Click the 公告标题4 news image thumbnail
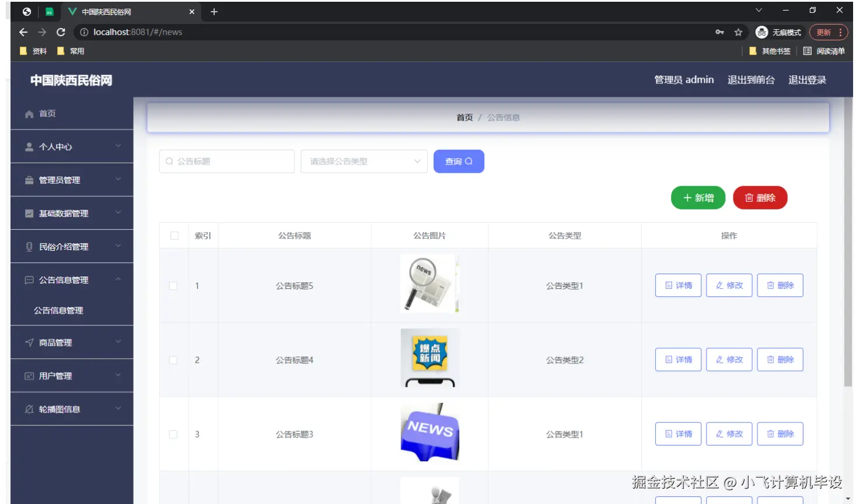The width and height of the screenshot is (856, 504). coord(429,359)
